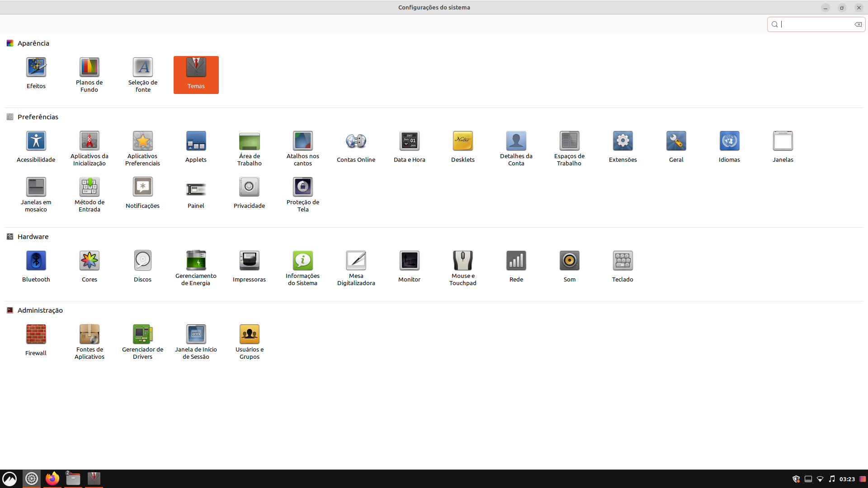Open the file manager in the taskbar
The image size is (868, 488).
point(73,479)
